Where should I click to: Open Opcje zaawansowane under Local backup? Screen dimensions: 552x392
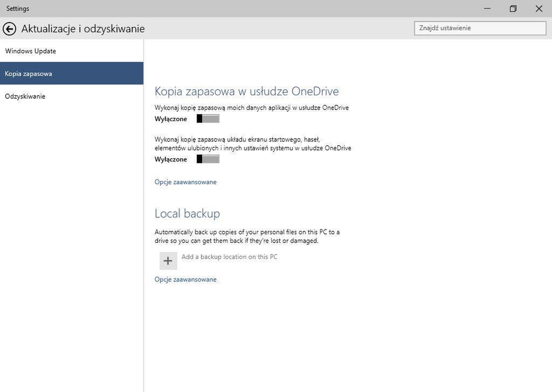[185, 279]
